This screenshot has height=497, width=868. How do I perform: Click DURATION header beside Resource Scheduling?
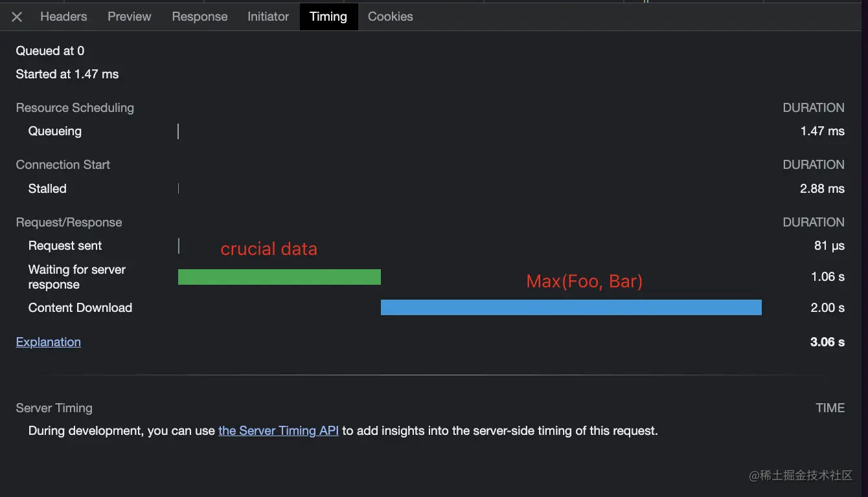814,108
